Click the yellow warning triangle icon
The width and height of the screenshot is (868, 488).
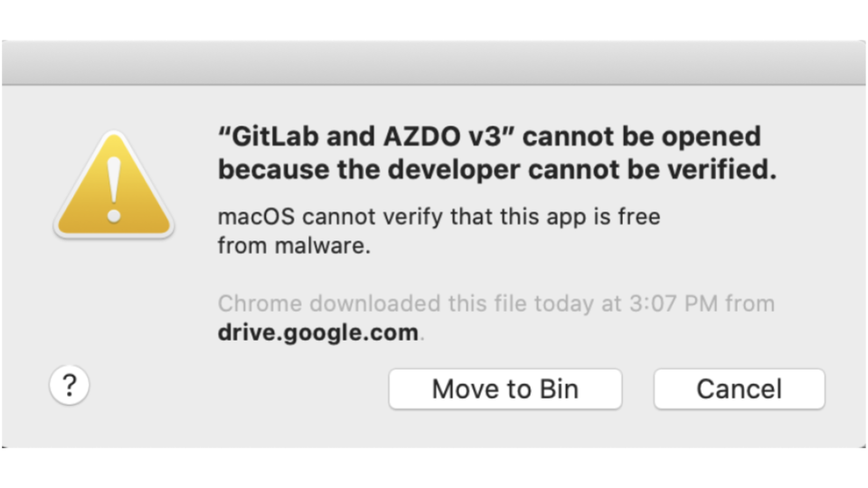[x=114, y=184]
